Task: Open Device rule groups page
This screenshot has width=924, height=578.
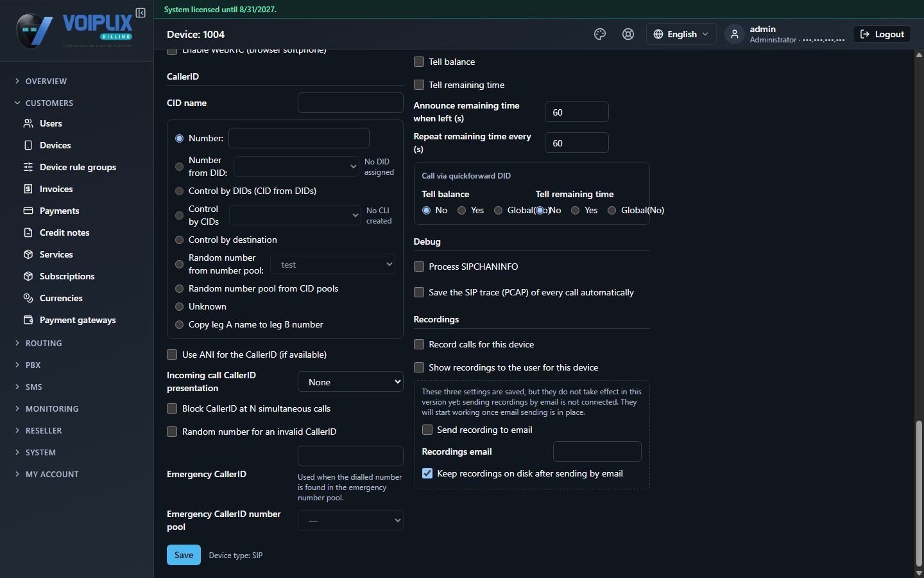Action: click(78, 167)
